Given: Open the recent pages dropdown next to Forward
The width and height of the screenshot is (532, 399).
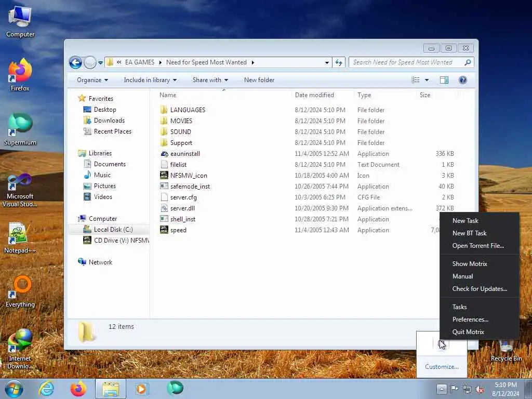Looking at the screenshot, I should coord(100,63).
